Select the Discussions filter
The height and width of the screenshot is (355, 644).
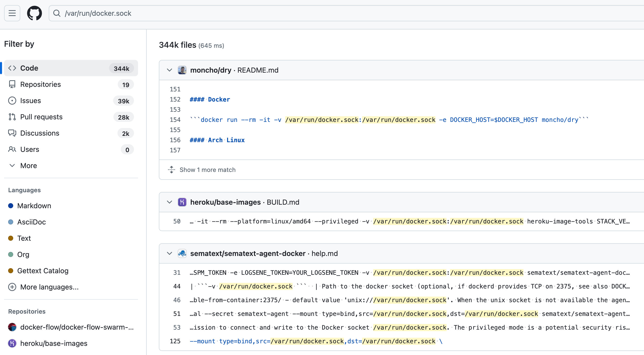coord(71,133)
